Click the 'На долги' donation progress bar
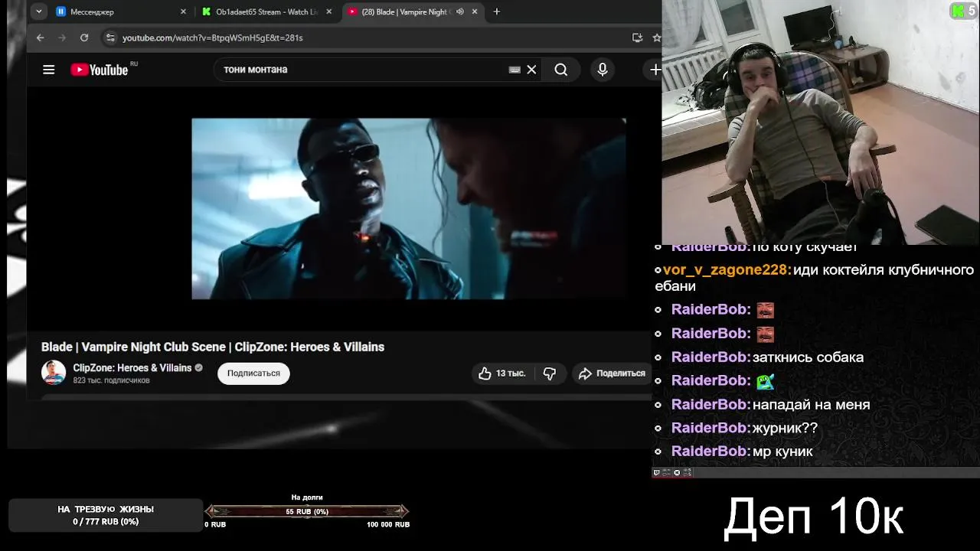This screenshot has height=551, width=980. (x=307, y=511)
